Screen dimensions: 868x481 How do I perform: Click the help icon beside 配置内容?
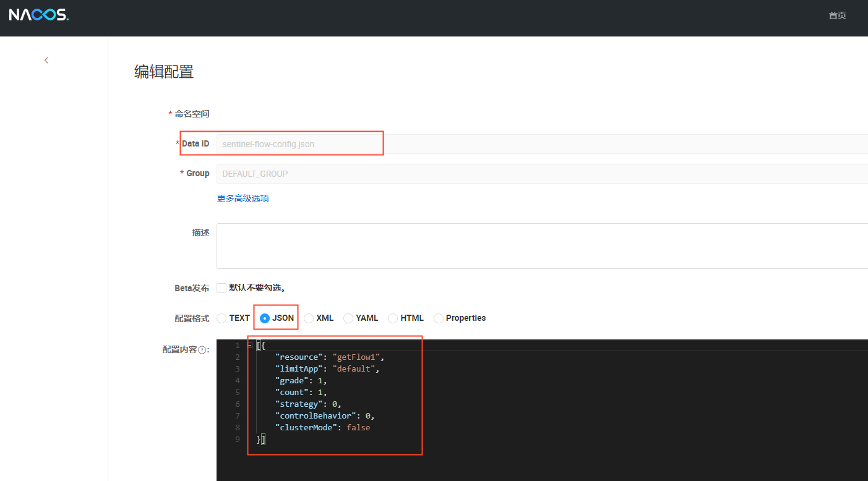[202, 350]
